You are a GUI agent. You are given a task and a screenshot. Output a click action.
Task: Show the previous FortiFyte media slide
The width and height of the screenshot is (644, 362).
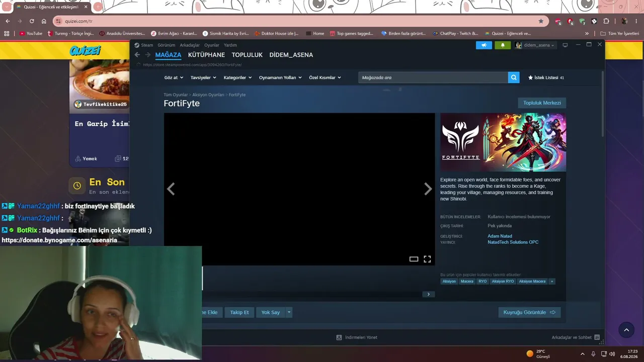coord(171,189)
